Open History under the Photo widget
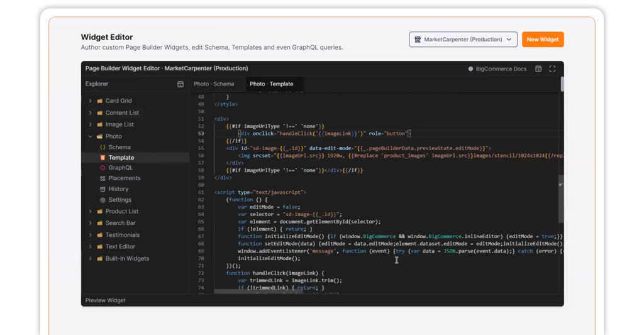Viewport: 644px width, 335px height. pyautogui.click(x=118, y=189)
